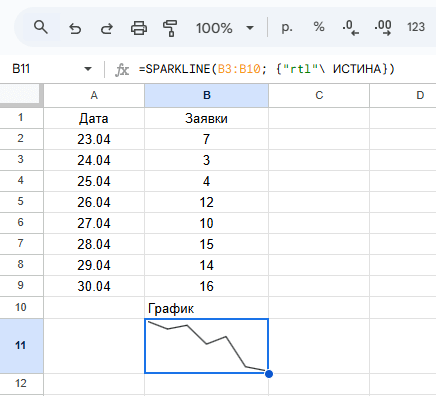Select cell with date 28.04
This screenshot has height=396, width=436.
94,244
